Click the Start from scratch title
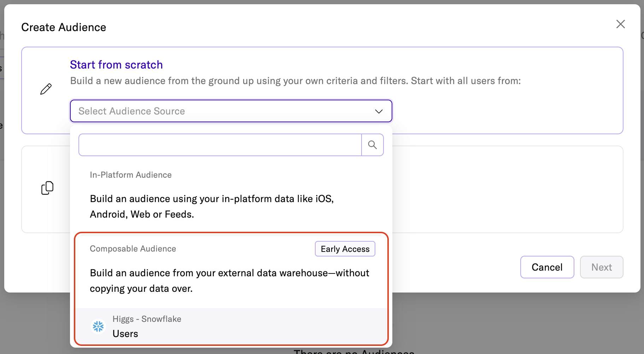 coord(116,65)
